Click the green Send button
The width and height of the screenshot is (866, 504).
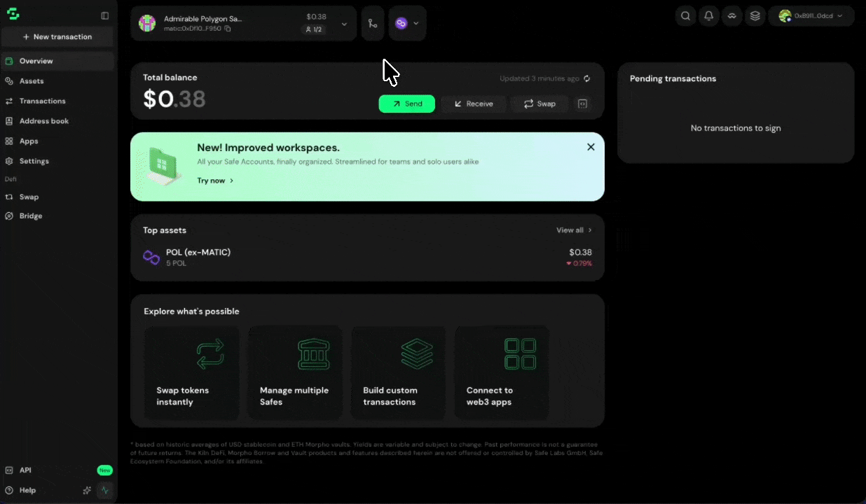tap(407, 104)
